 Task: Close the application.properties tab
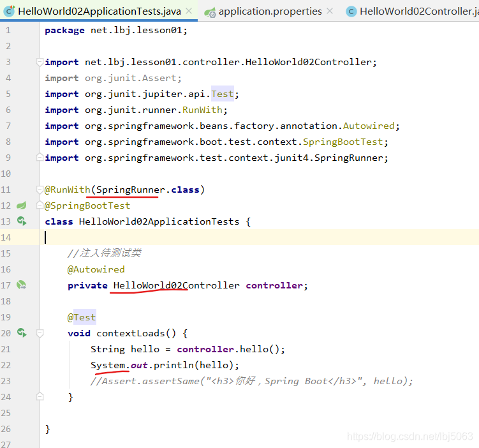pyautogui.click(x=329, y=11)
